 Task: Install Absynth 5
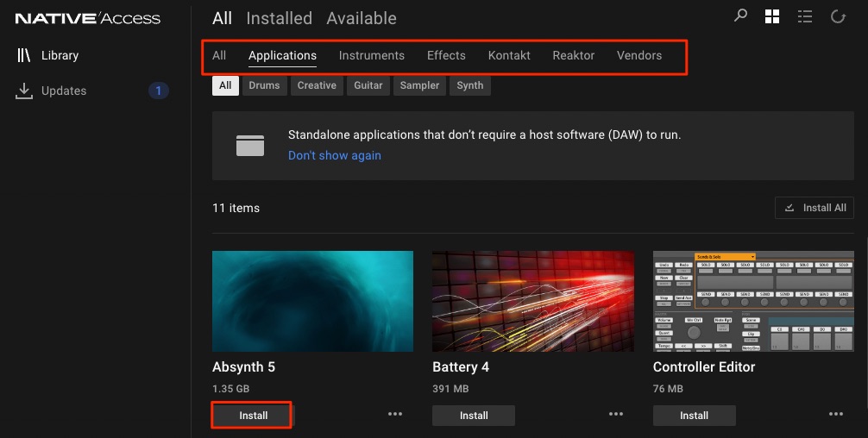(x=253, y=416)
